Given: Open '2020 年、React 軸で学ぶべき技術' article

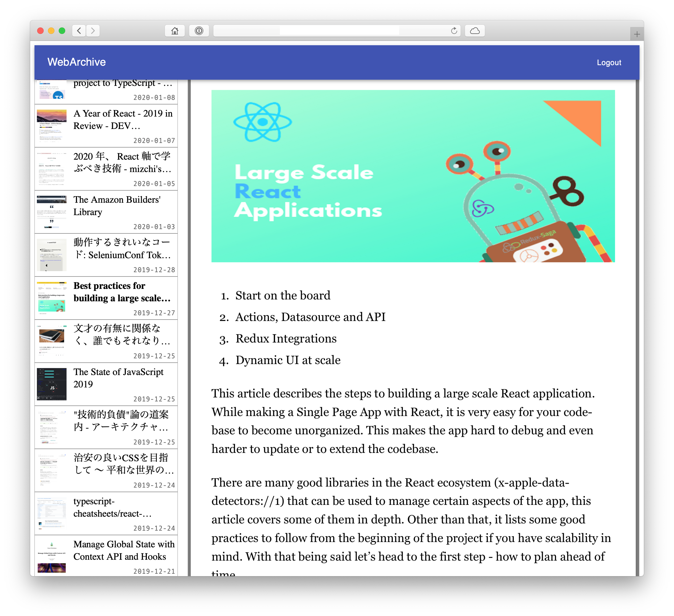Looking at the screenshot, I should point(106,169).
